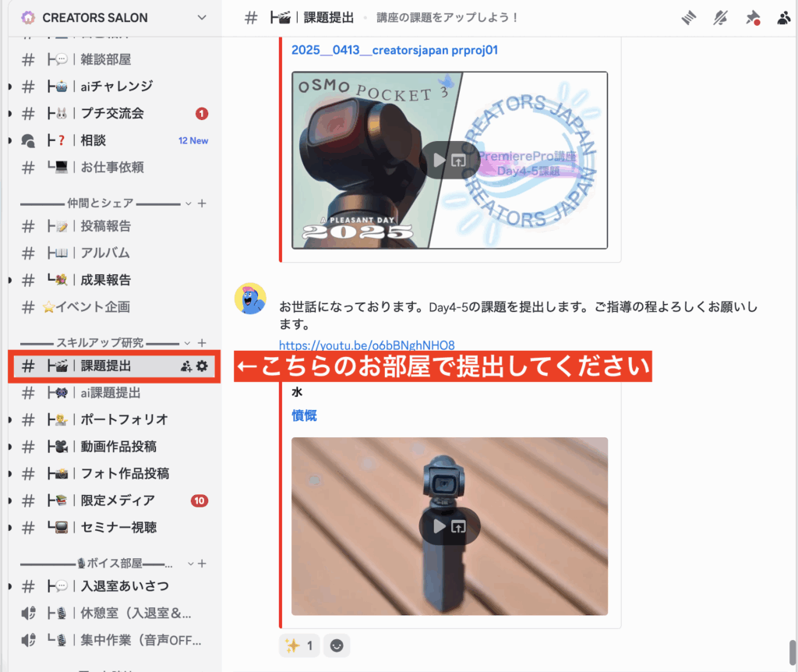Collapse the 仲間とシェア category chevron
This screenshot has width=798, height=672.
coord(189,203)
